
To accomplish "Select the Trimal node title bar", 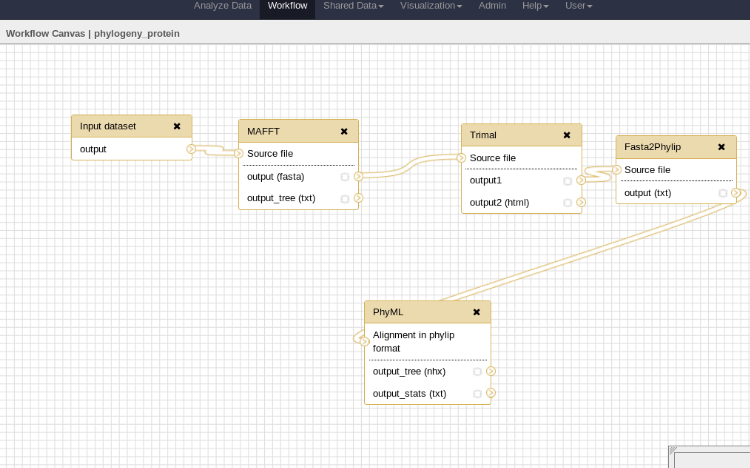I will [521, 135].
